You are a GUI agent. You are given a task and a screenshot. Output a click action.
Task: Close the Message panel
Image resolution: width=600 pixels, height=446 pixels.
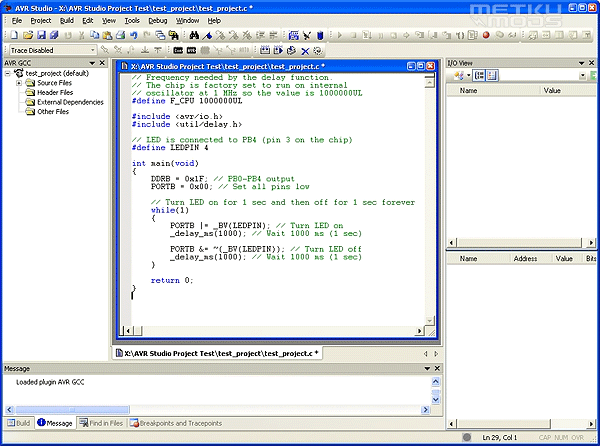(x=437, y=368)
